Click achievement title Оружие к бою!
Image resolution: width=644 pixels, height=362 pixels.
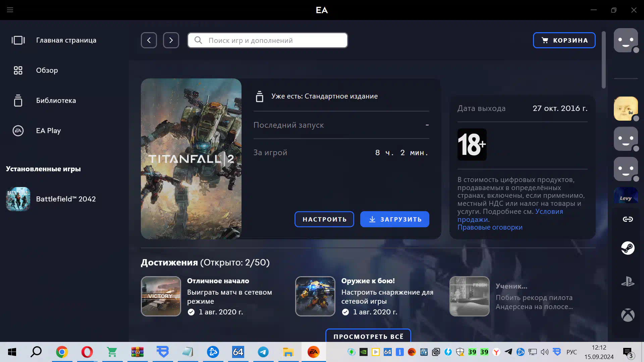(x=368, y=281)
